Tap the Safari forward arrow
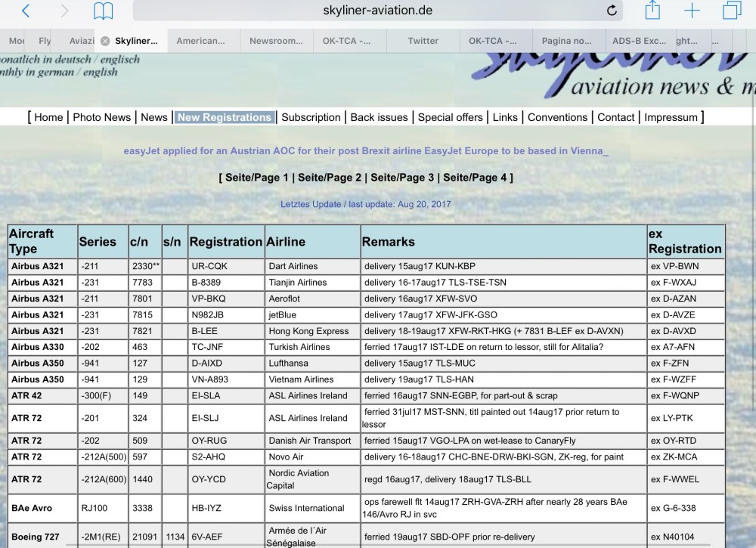The image size is (756, 548). pos(64,11)
